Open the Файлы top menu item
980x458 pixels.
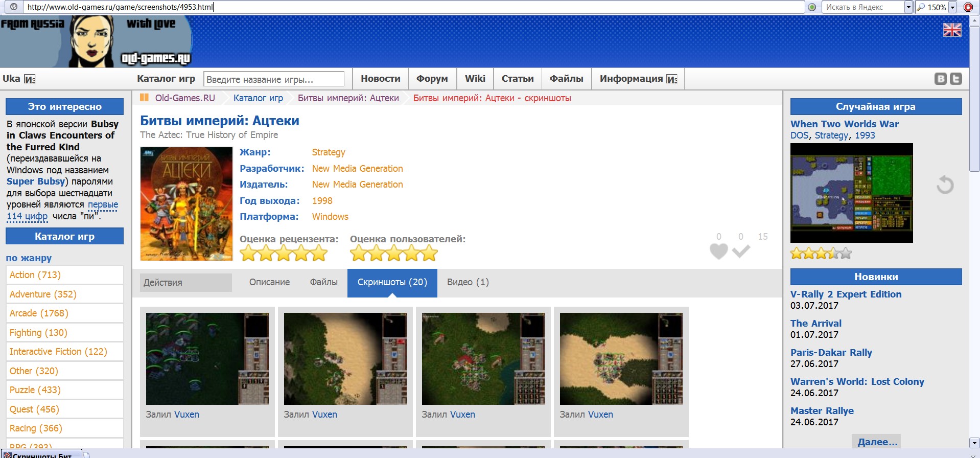pyautogui.click(x=567, y=79)
